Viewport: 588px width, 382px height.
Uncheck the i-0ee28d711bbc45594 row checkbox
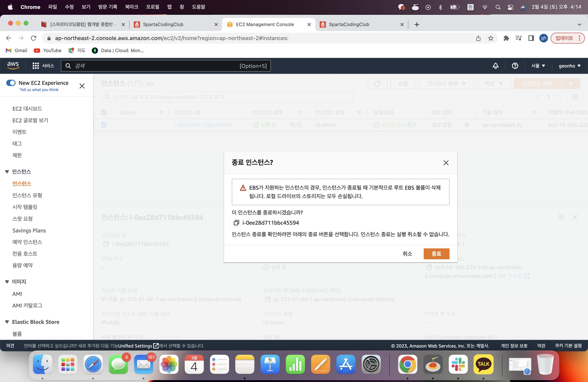(104, 125)
